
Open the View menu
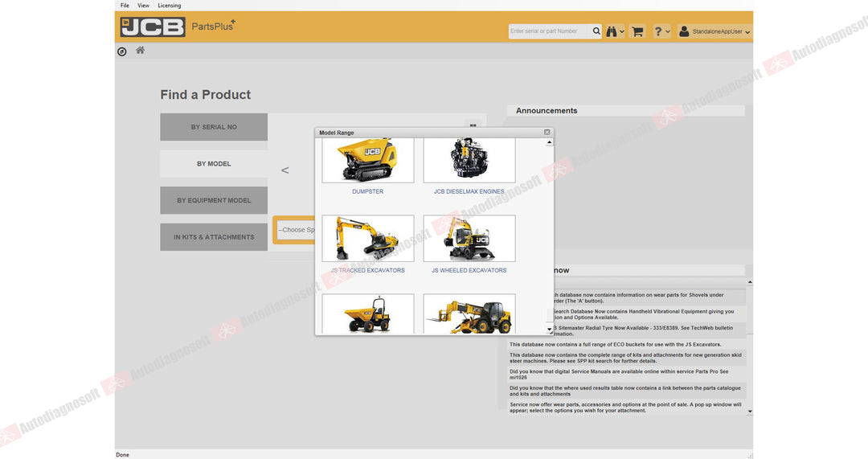(143, 6)
